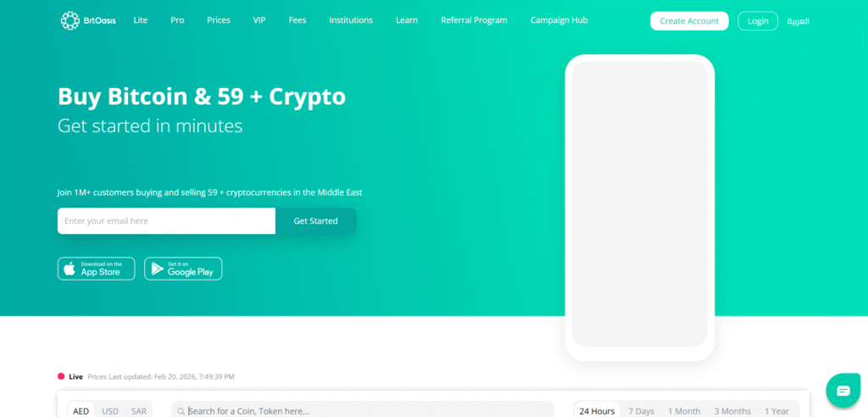The width and height of the screenshot is (868, 417).
Task: Select the 24 Hours time range
Action: click(597, 411)
